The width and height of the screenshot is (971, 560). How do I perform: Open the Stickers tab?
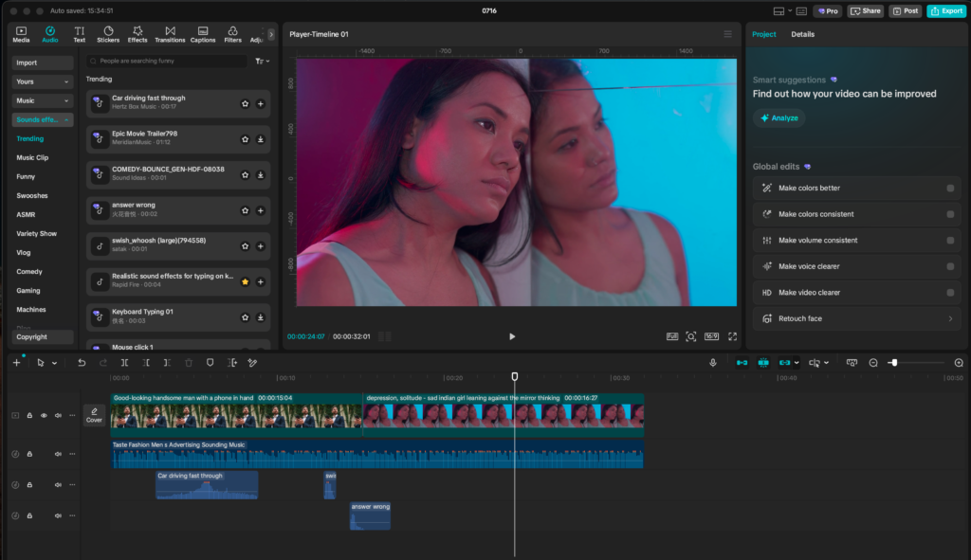108,34
